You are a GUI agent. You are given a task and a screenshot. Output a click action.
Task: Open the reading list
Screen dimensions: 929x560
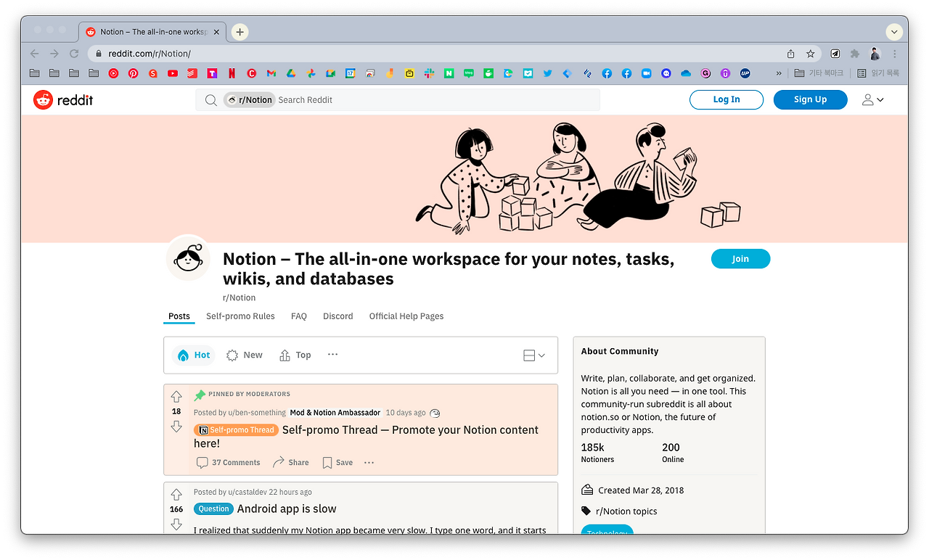point(878,73)
